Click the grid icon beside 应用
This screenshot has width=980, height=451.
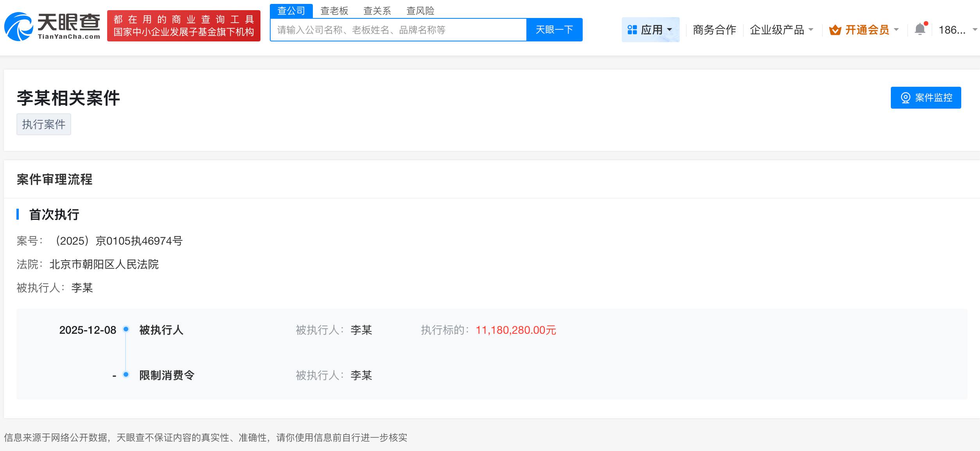click(x=632, y=29)
